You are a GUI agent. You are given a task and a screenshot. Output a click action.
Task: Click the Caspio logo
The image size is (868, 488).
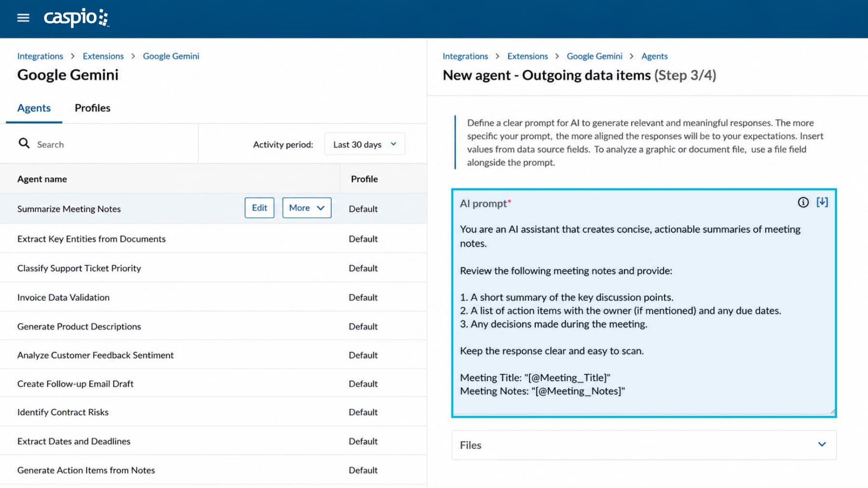click(76, 18)
